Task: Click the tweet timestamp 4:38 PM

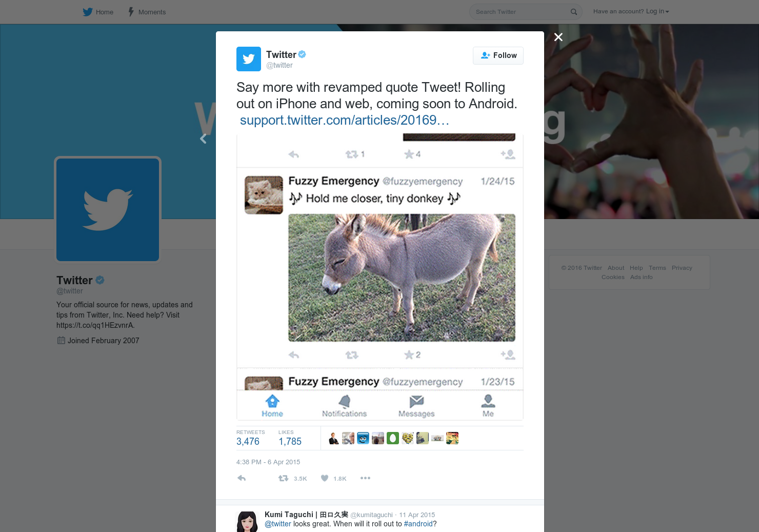Action: 268,462
